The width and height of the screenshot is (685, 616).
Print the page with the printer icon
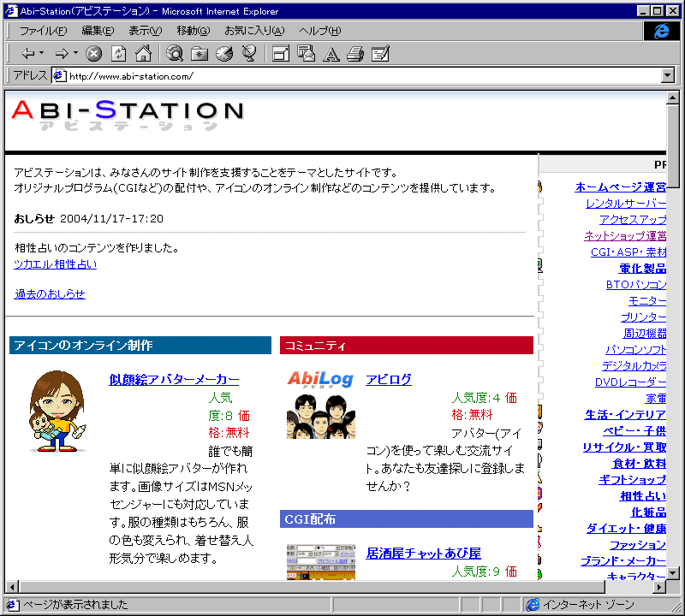[355, 54]
